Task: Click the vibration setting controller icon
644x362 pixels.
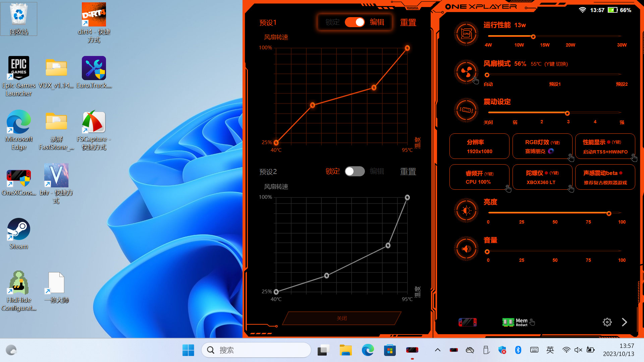Action: coord(466,110)
